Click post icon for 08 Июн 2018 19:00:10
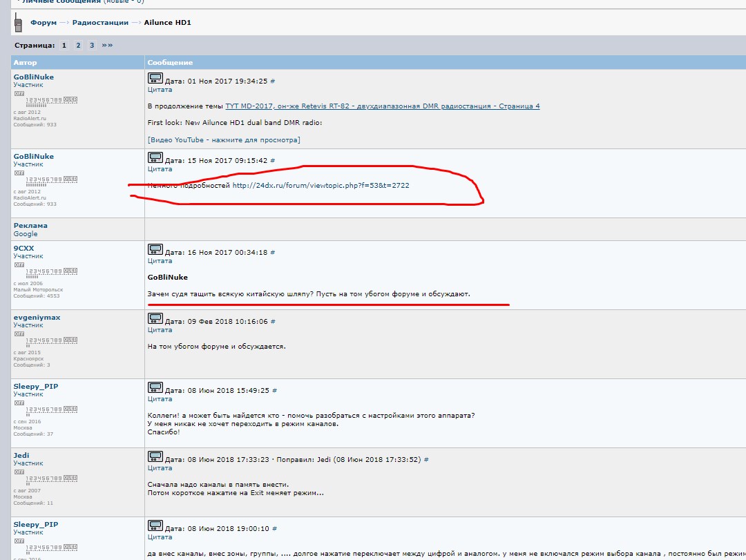Image resolution: width=746 pixels, height=560 pixels. tap(155, 525)
